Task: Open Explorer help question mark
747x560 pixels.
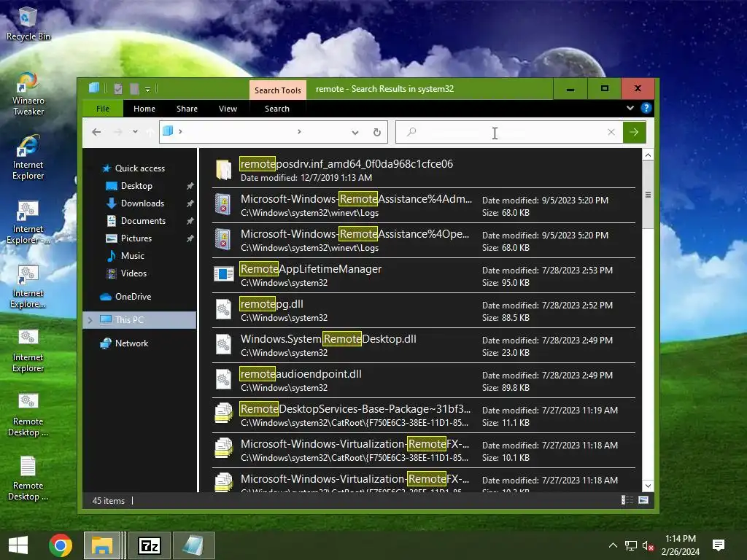Action: pyautogui.click(x=646, y=108)
